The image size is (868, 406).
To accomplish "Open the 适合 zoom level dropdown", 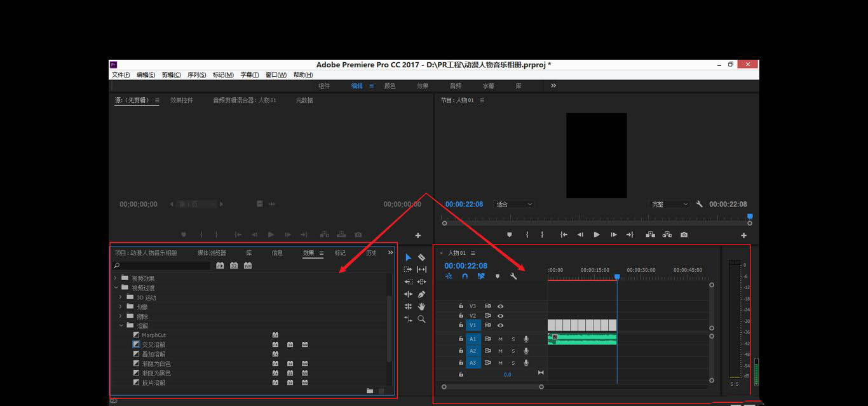I will 514,205.
